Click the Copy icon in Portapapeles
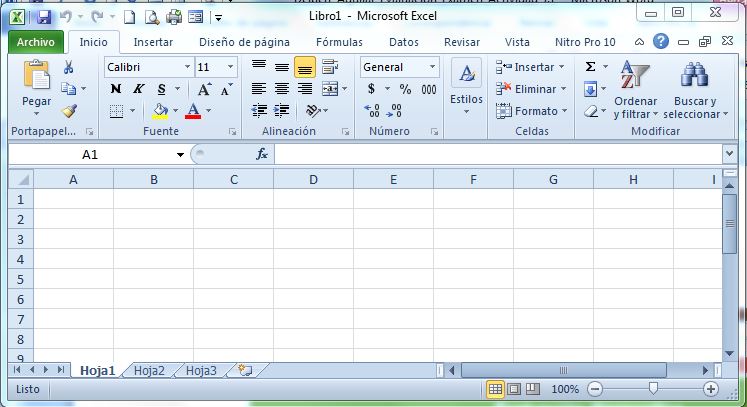This screenshot has width=747, height=407. 69,89
